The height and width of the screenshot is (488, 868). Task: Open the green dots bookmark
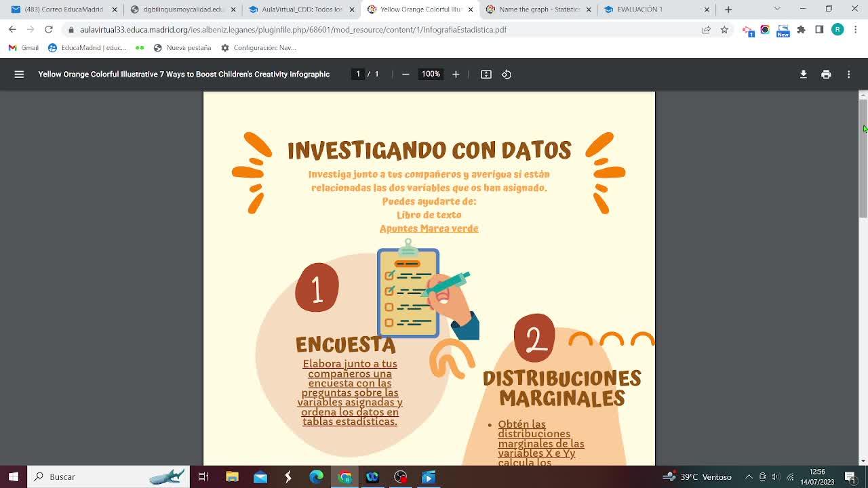pos(140,48)
